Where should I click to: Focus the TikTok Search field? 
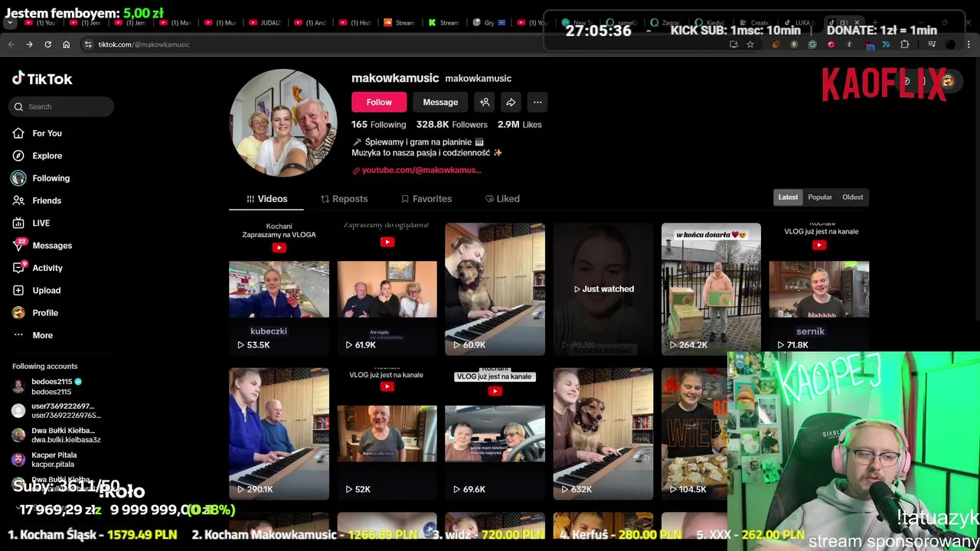[61, 106]
